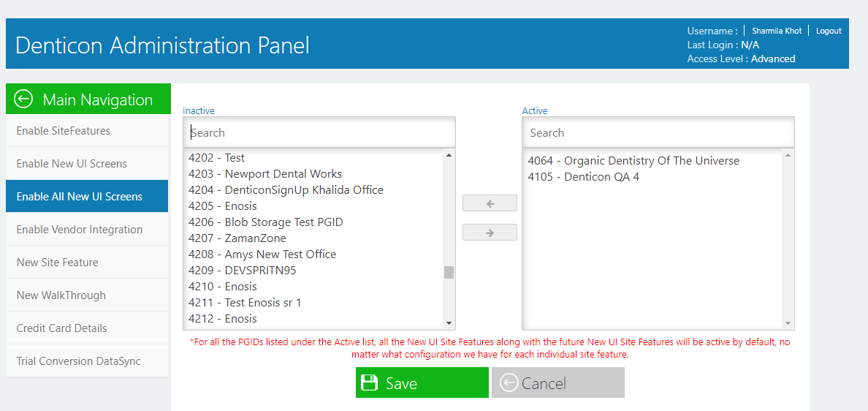Select Trial Conversion DataSync in sidebar
This screenshot has width=868, height=411.
pos(87,361)
